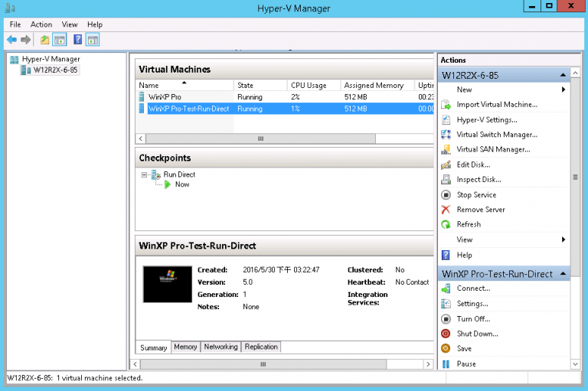This screenshot has width=588, height=391.
Task: Open the Help menu in menu bar
Action: 95,24
